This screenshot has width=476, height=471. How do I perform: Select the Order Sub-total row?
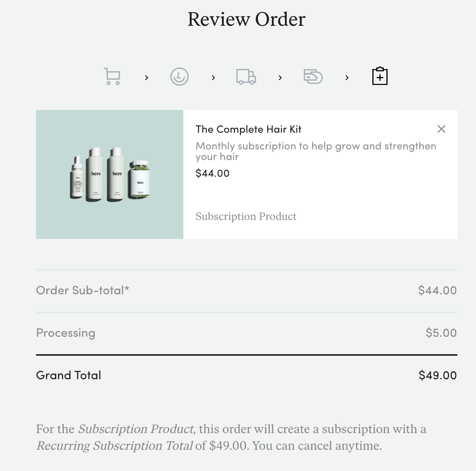[x=82, y=290]
